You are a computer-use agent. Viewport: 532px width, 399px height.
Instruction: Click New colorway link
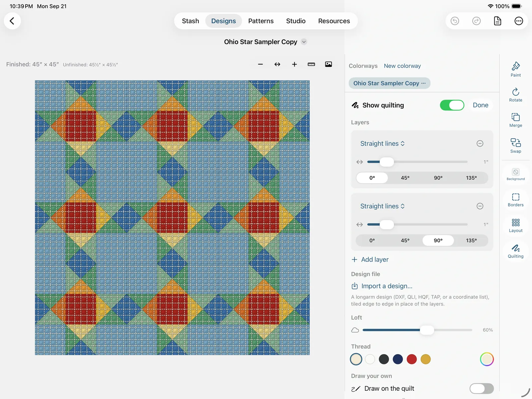[402, 66]
